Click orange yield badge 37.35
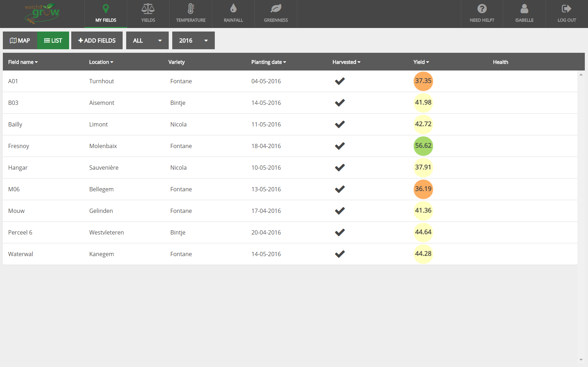The image size is (588, 367). tap(423, 81)
